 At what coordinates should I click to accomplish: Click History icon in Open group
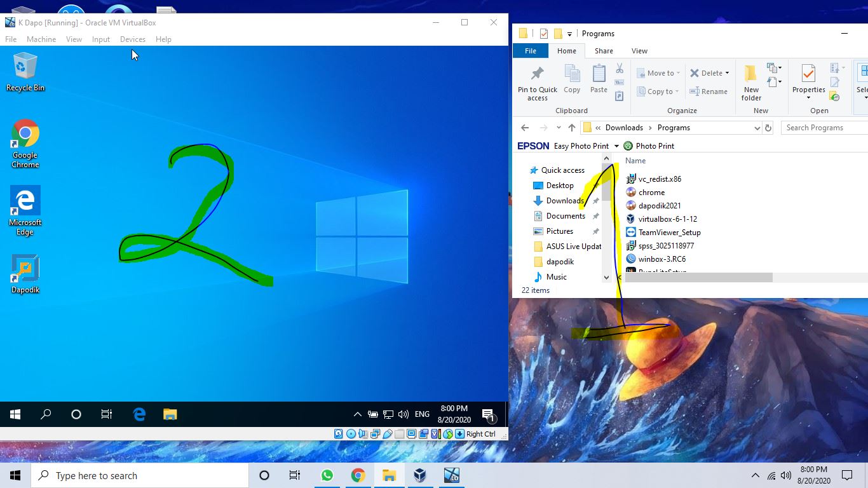coord(834,96)
